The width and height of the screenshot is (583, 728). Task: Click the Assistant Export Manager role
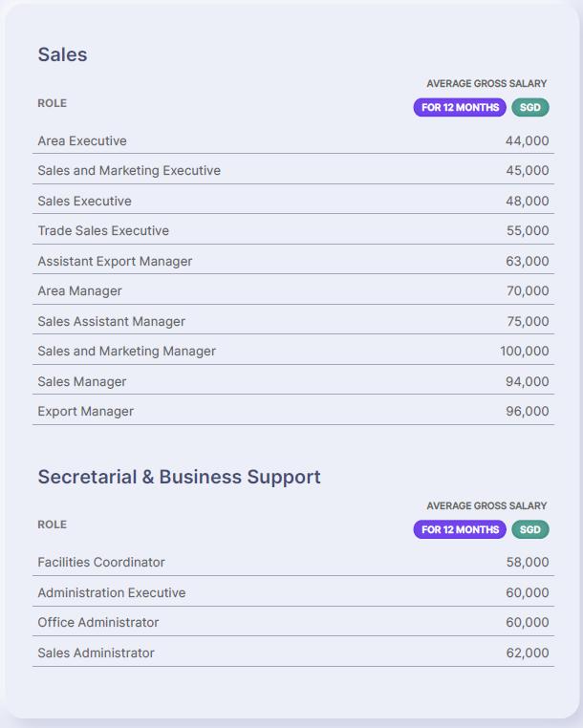[115, 261]
